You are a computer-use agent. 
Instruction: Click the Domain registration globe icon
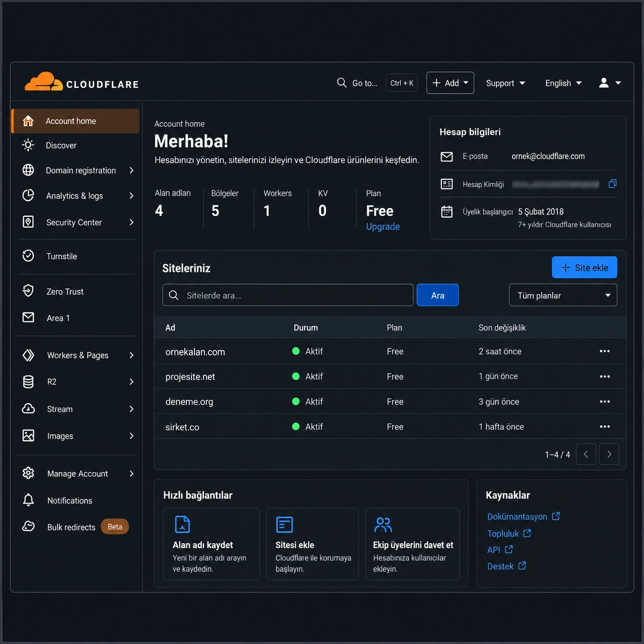28,170
